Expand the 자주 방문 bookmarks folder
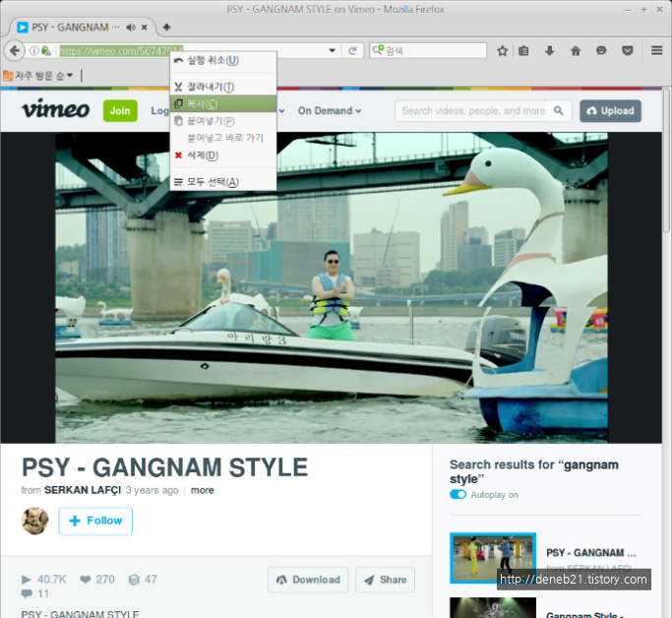Screen dimensions: 672x618 point(39,76)
